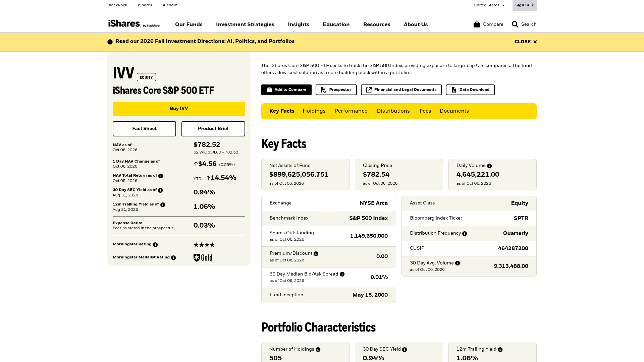Click info icon beside Morningstar Rating
The width and height of the screenshot is (644, 362).
coord(155,245)
